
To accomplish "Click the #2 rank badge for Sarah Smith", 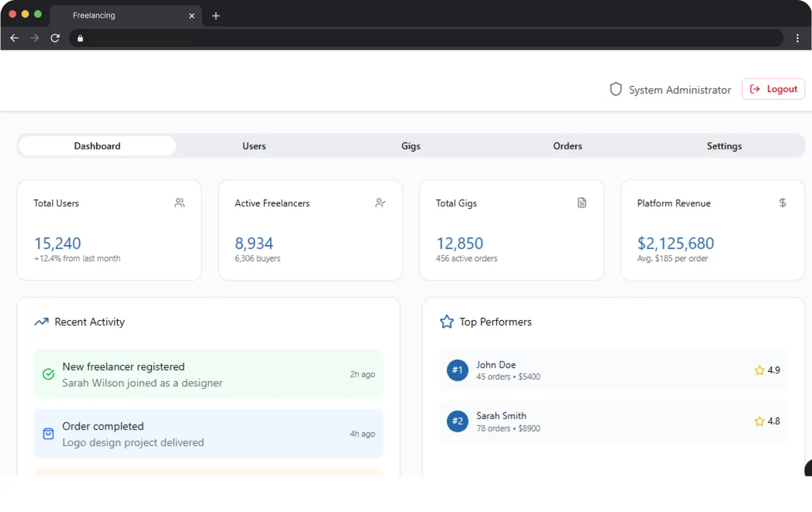I will (458, 422).
